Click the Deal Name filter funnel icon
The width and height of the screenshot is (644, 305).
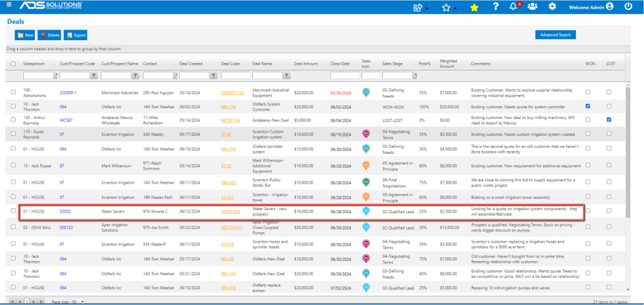(x=287, y=75)
